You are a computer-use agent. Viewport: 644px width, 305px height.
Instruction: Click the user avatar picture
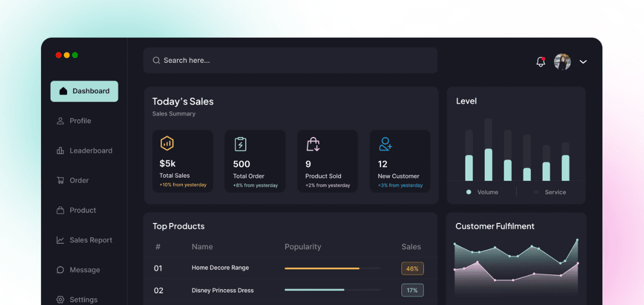pos(562,62)
